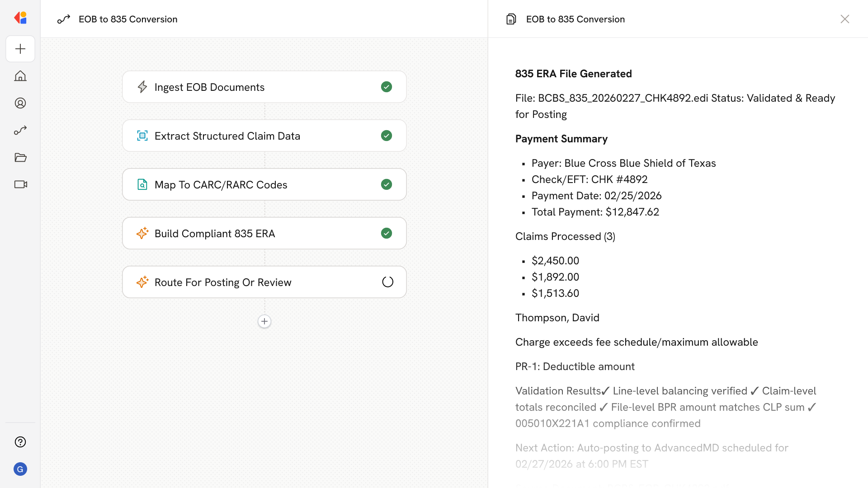868x488 pixels.
Task: Click the green check on Ingest EOB Documents
Action: point(387,87)
